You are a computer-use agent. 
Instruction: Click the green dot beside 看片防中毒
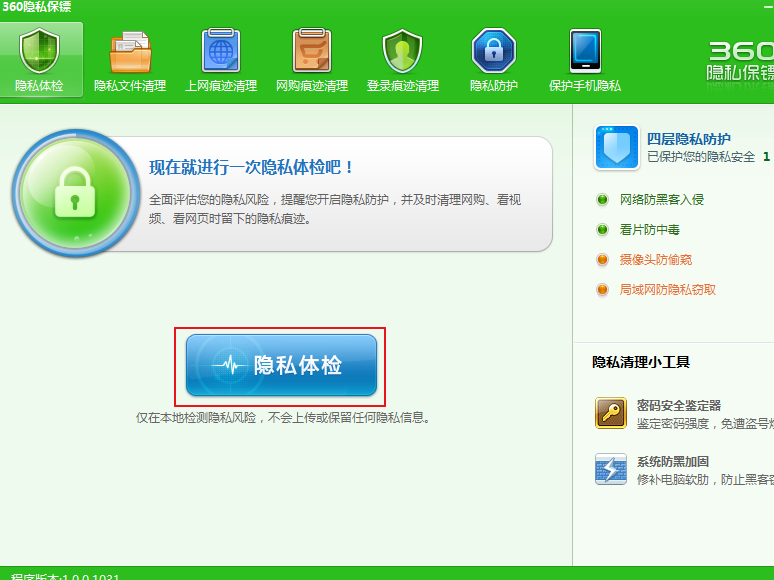(602, 230)
